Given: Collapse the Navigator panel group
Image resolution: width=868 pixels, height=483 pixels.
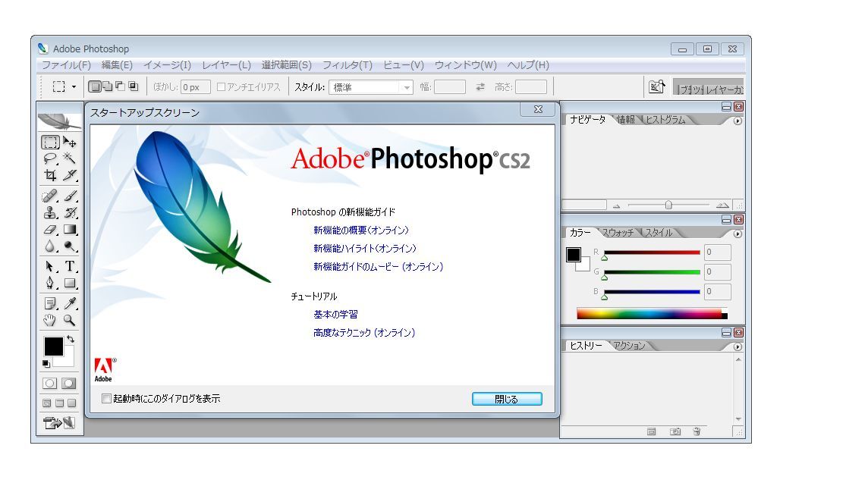Looking at the screenshot, I should coord(726,107).
